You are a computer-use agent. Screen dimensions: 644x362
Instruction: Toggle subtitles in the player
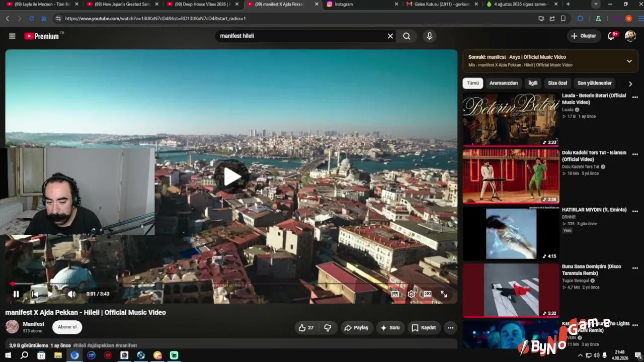(x=395, y=294)
